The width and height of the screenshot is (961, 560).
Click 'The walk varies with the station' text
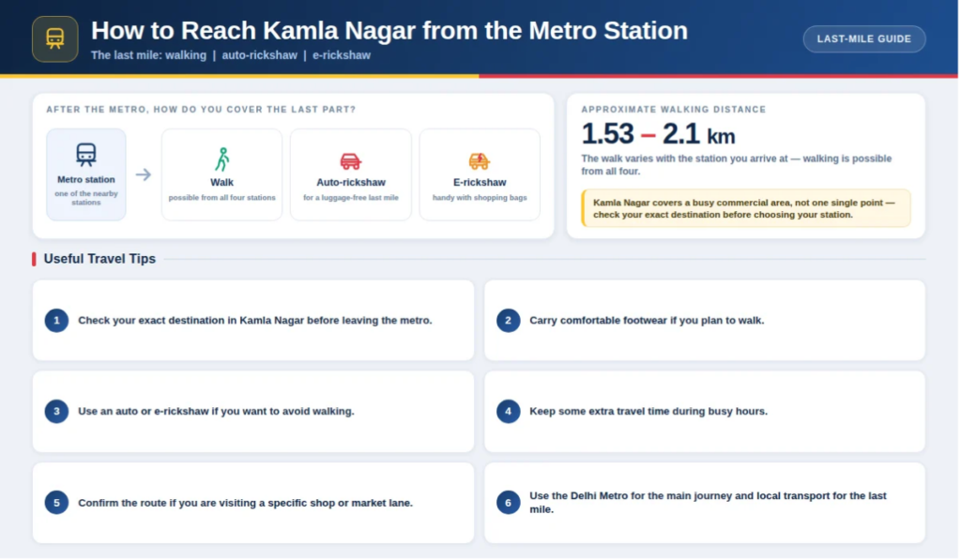(x=736, y=165)
